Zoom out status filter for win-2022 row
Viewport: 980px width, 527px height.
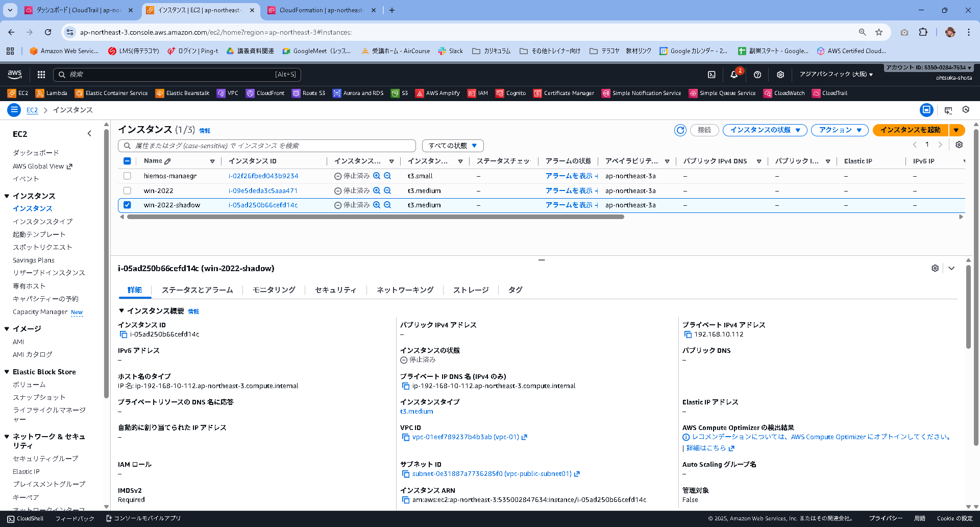pyautogui.click(x=387, y=190)
